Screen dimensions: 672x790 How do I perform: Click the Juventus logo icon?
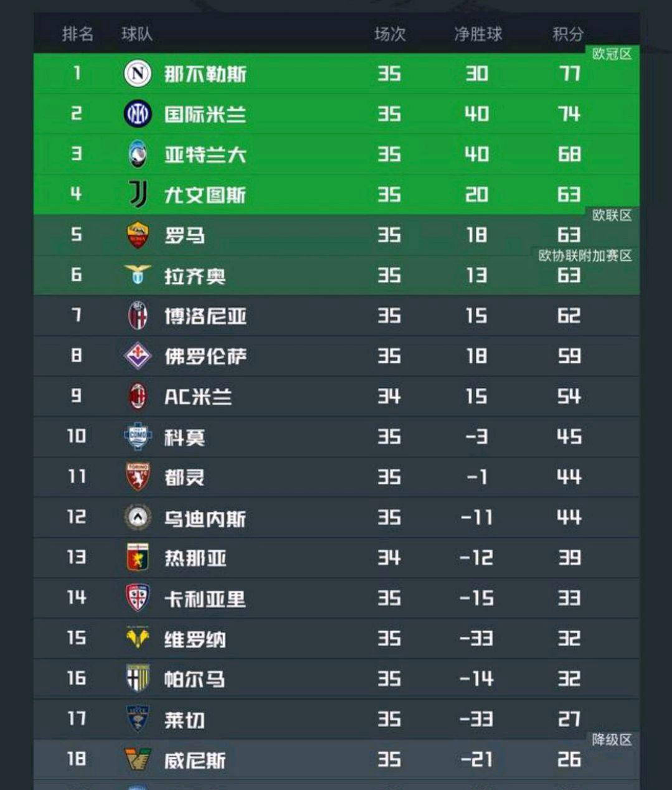[x=138, y=194]
